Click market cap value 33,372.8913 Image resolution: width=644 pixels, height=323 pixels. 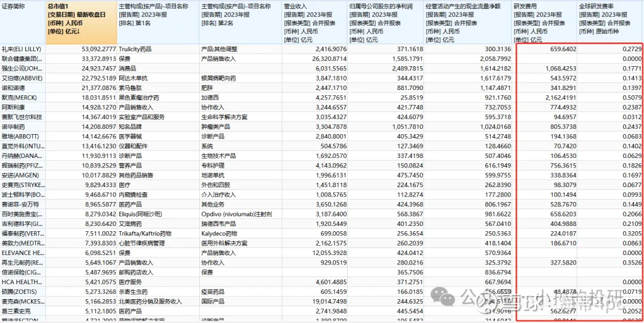pyautogui.click(x=98, y=58)
